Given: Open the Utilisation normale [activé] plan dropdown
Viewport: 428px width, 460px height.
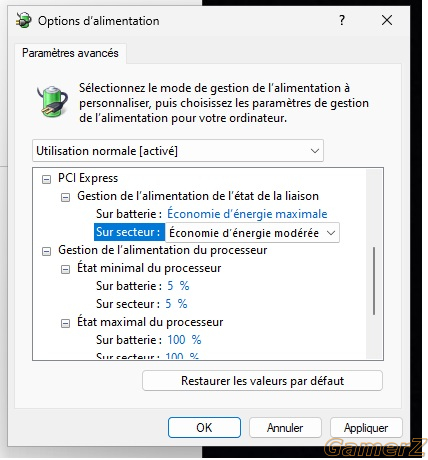Looking at the screenshot, I should coord(178,151).
